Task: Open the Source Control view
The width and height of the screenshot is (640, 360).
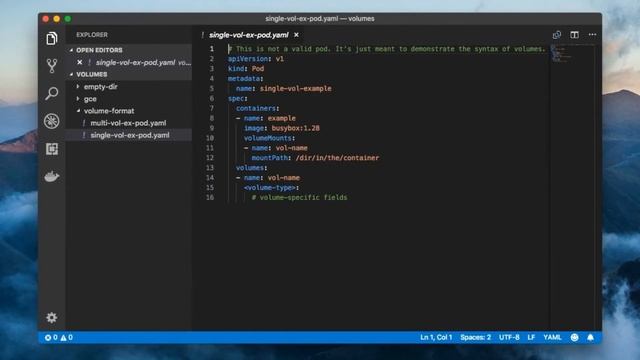Action: click(51, 66)
